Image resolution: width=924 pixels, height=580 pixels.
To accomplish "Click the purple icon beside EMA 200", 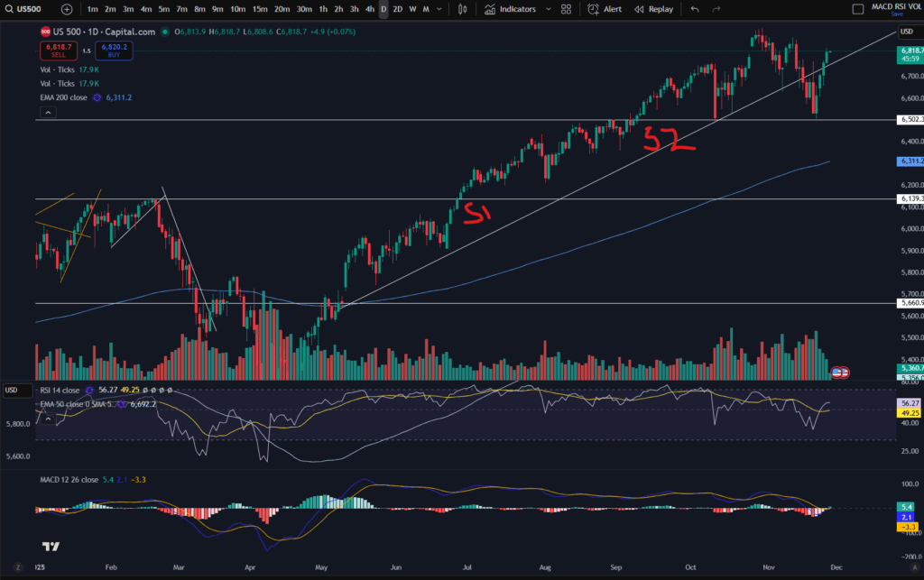I will [97, 97].
